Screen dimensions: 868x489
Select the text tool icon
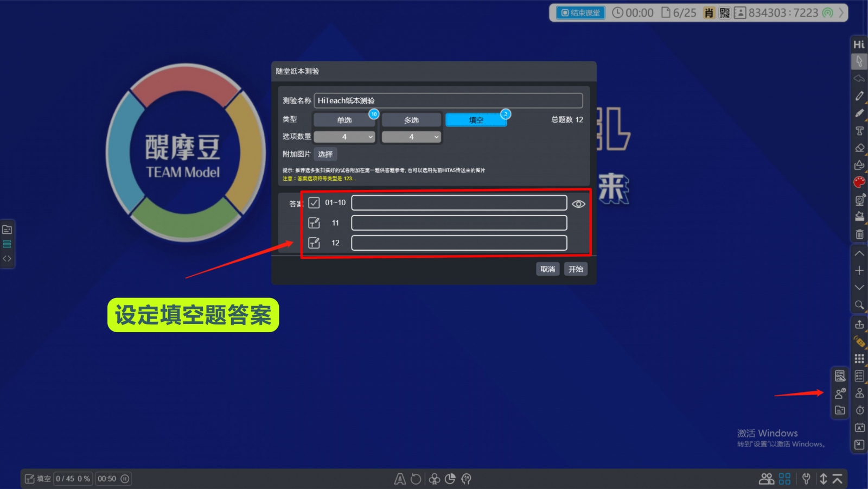tap(859, 131)
